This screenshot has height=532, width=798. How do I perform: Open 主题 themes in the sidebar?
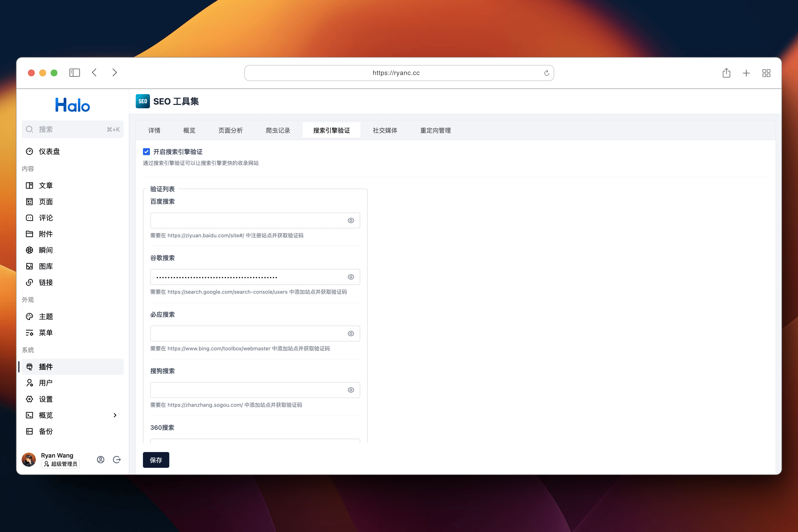pyautogui.click(x=73, y=316)
